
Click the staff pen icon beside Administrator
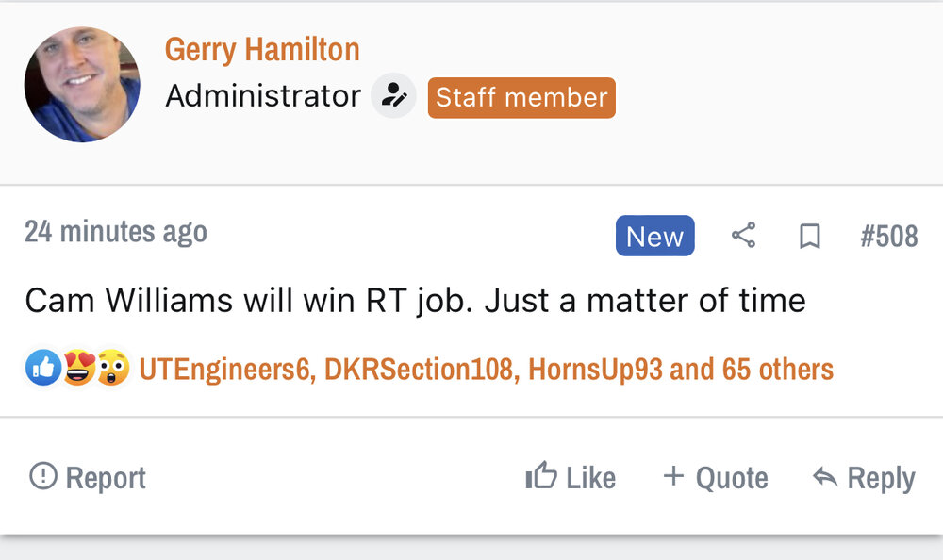click(x=393, y=96)
